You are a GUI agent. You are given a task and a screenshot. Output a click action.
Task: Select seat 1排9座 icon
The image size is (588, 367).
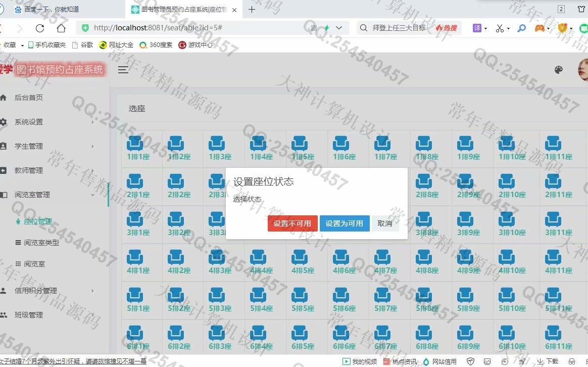(465, 144)
